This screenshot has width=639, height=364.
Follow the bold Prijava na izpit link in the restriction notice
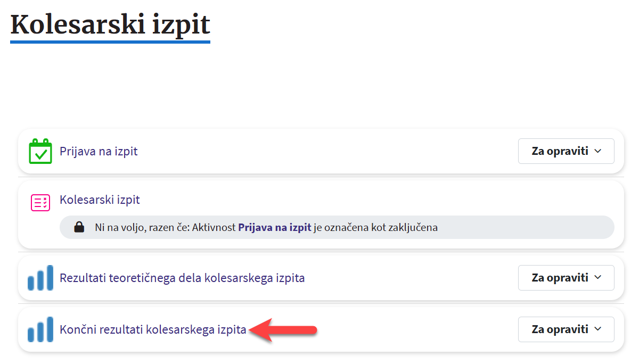[x=274, y=228]
